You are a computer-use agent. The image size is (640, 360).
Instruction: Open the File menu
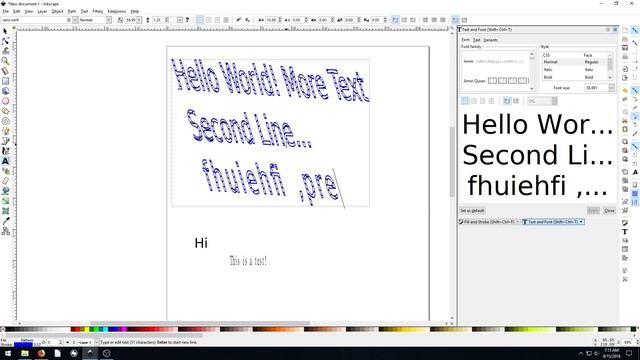tap(5, 11)
